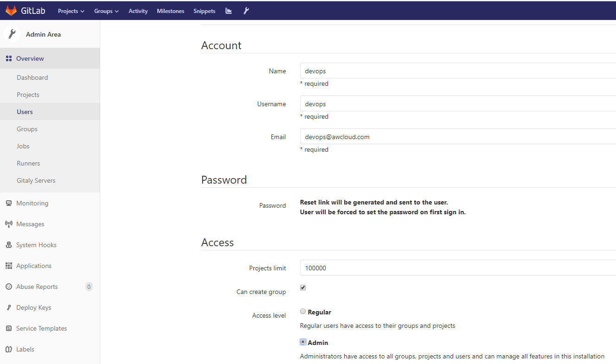Open the Activity page from the top bar

[x=138, y=11]
